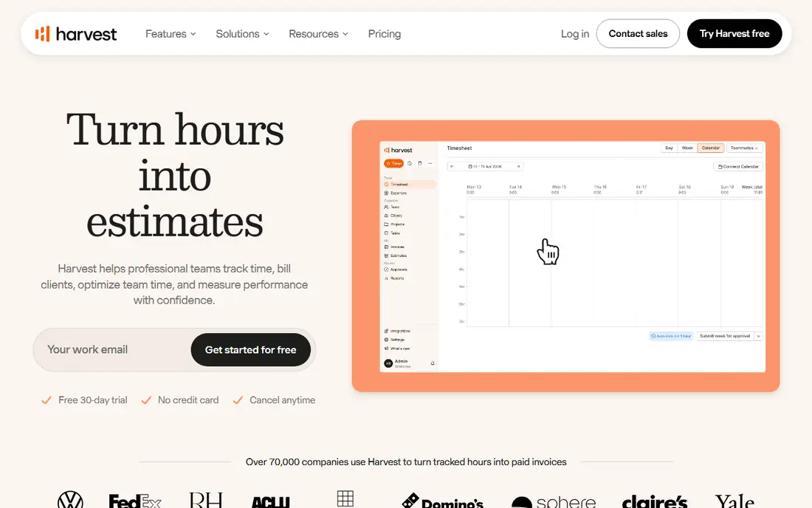
Task: Select Timesheet in the preview sidebar
Action: (409, 185)
